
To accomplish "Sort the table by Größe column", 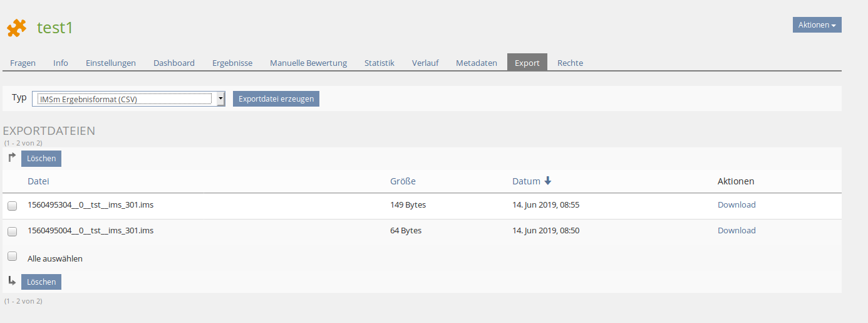I will pyautogui.click(x=403, y=181).
